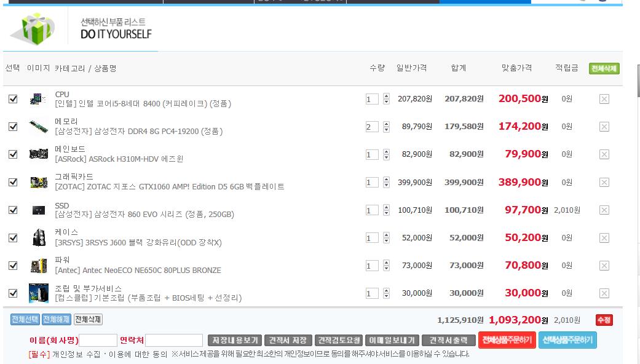Adjust quantity stepper for the CPU row
The height and width of the screenshot is (364, 640).
386,99
